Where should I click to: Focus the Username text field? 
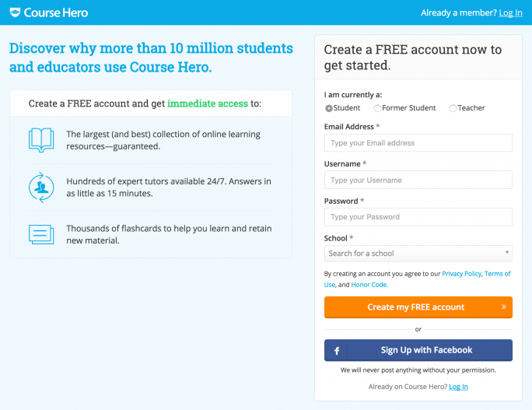[x=418, y=180]
